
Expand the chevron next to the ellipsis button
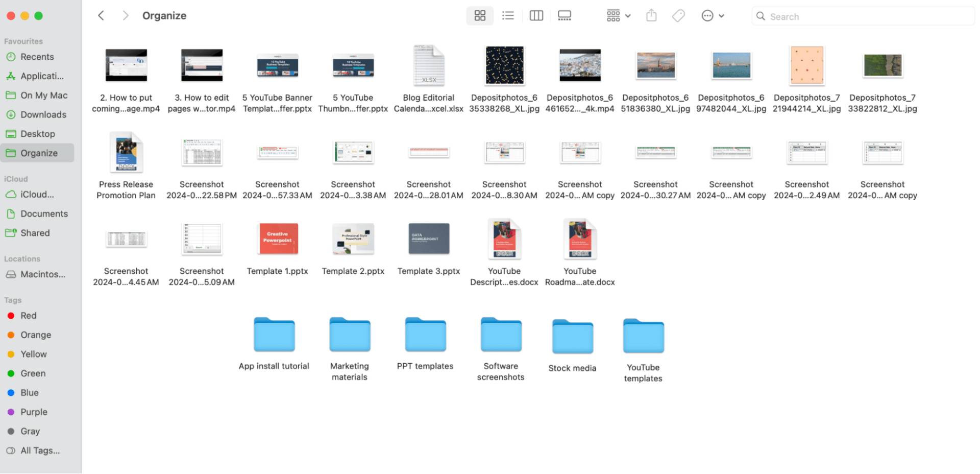(721, 15)
